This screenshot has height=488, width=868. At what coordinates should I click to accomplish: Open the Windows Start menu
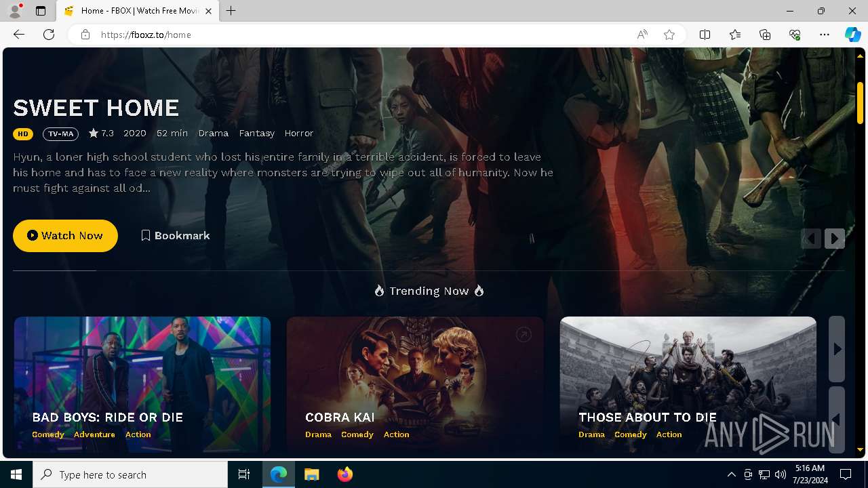(x=16, y=474)
